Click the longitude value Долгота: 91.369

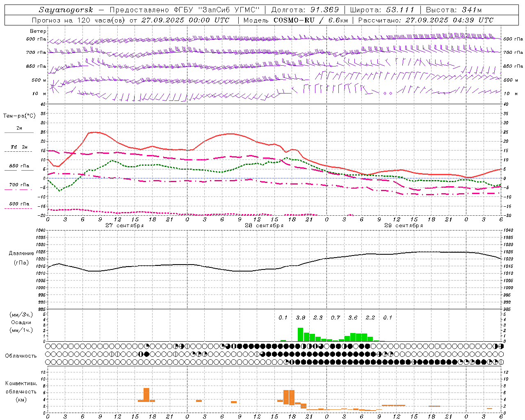[x=305, y=10]
